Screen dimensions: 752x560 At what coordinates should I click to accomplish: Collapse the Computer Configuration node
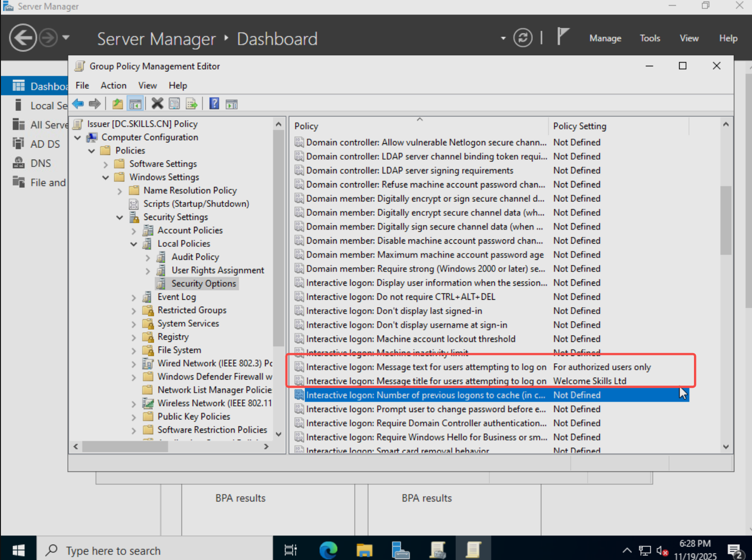pyautogui.click(x=78, y=137)
